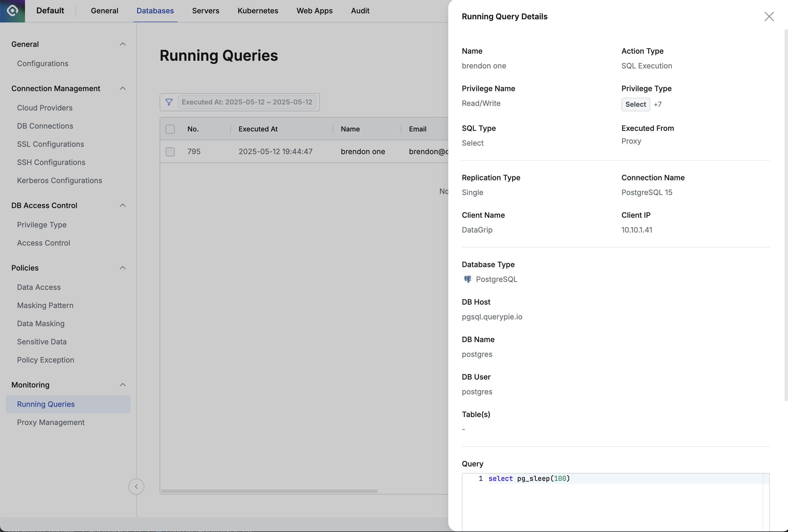Open the filter options funnel icon
Screen dimensions: 788x532
click(x=169, y=102)
